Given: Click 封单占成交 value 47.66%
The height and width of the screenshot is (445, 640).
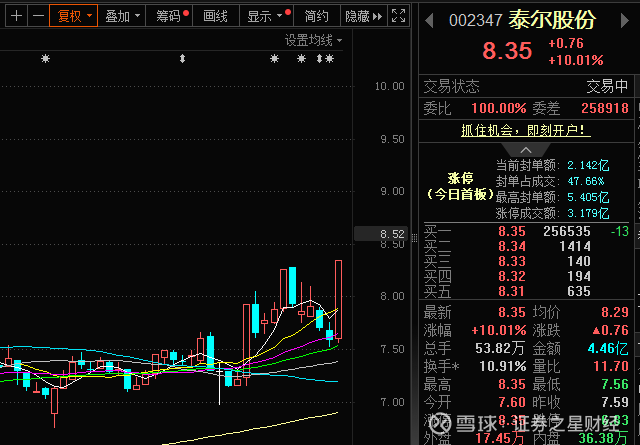Looking at the screenshot, I should pyautogui.click(x=586, y=181).
